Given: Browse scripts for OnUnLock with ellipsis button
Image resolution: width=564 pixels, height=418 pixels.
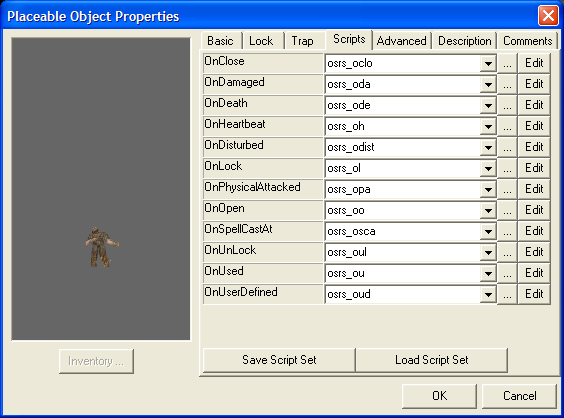Looking at the screenshot, I should [x=507, y=252].
